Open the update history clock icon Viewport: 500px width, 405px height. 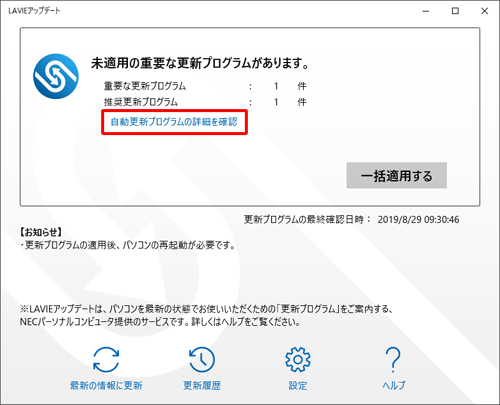pos(202,360)
